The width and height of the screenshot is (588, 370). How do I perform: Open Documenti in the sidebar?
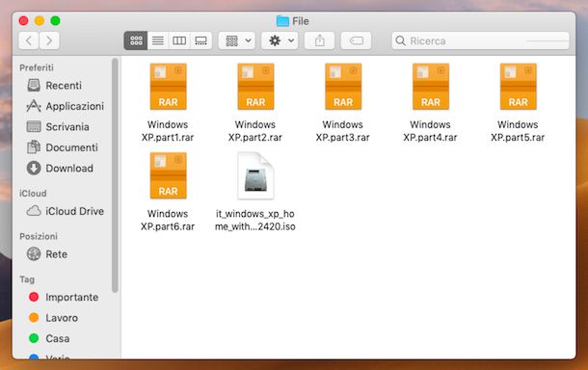pos(63,147)
